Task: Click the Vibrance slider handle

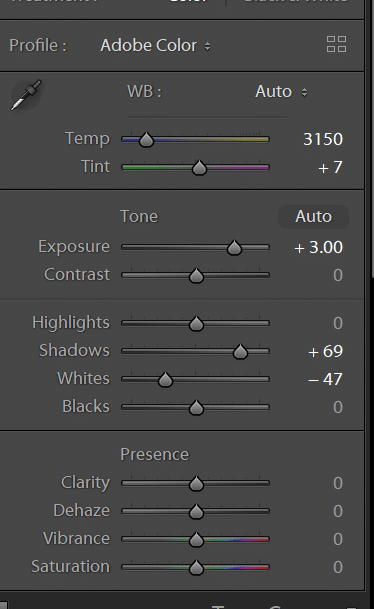Action: [x=196, y=539]
